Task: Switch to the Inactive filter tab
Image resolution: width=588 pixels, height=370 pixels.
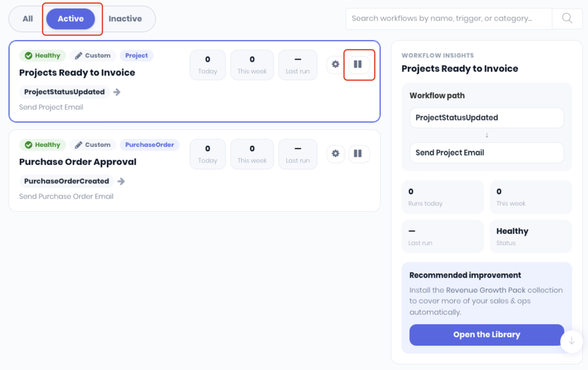Action: point(125,19)
